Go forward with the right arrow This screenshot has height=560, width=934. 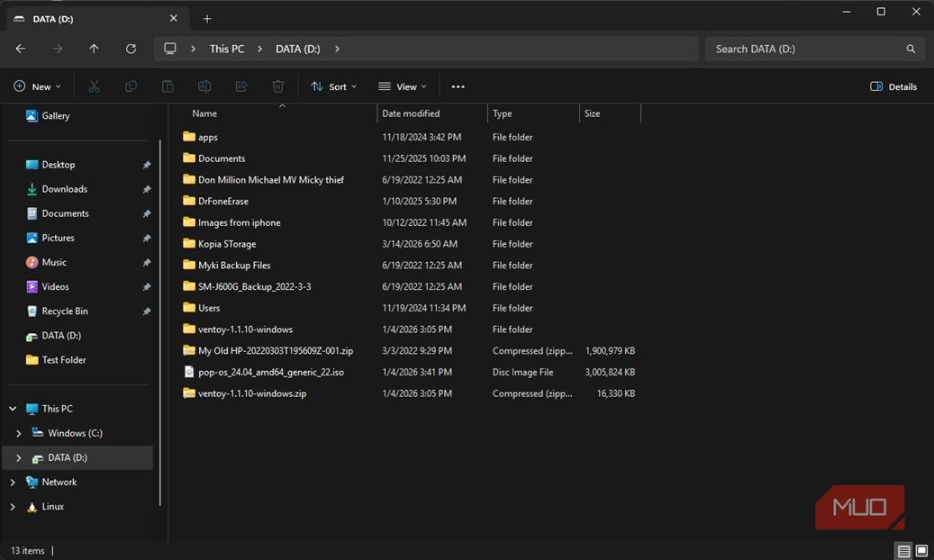(57, 49)
